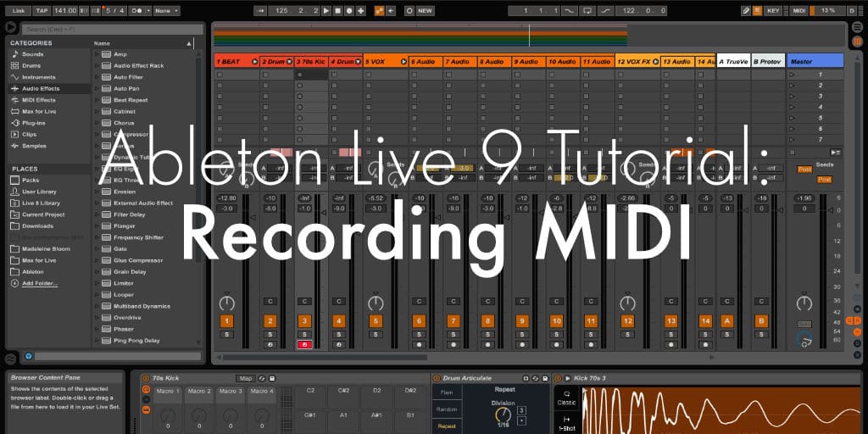Expand the Amp folder

[97, 54]
